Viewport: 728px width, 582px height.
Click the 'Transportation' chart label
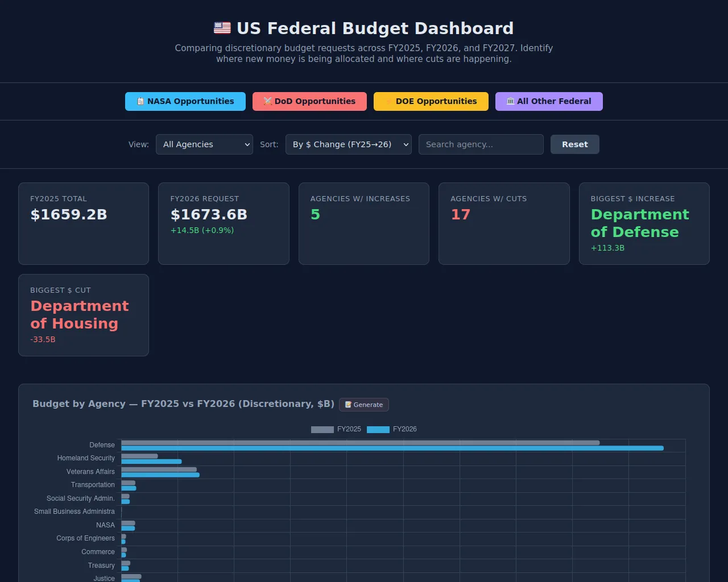[93, 485]
